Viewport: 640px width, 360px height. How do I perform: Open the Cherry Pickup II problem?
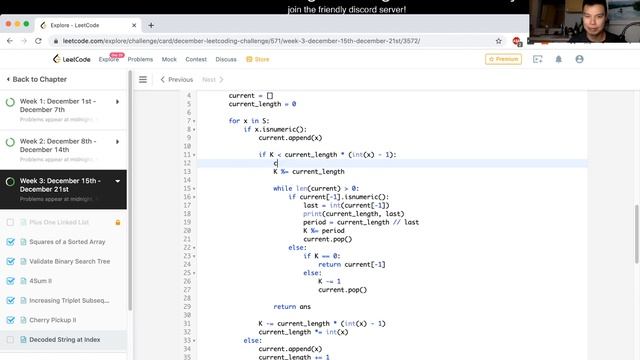pyautogui.click(x=53, y=320)
